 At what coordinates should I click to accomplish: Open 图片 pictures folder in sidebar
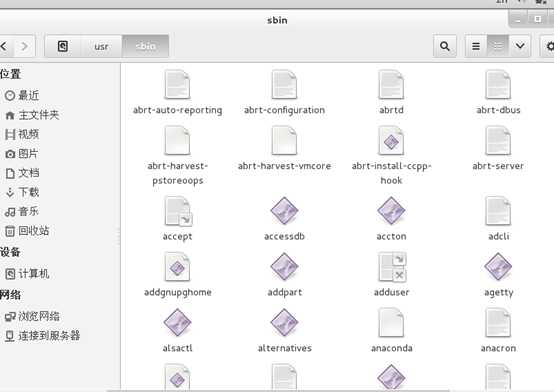point(22,154)
